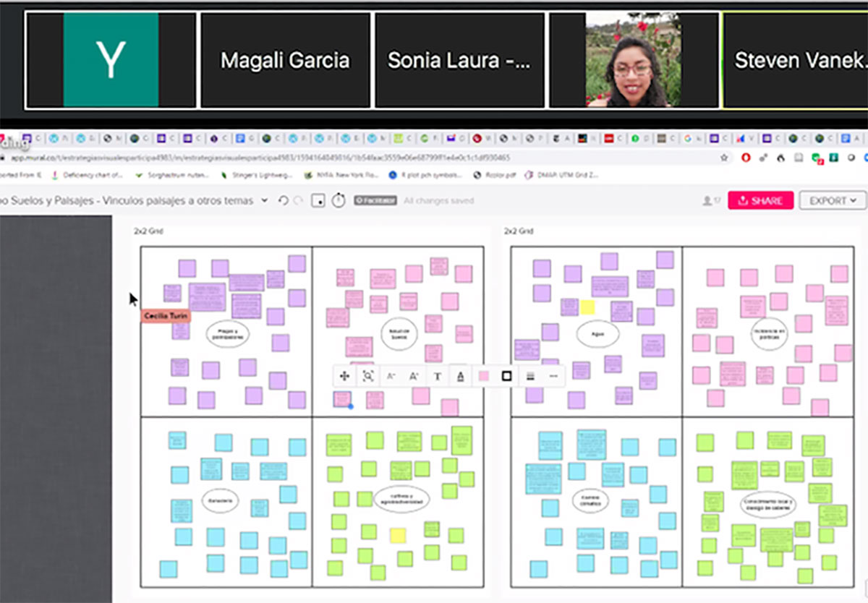Expand the mural title chevron dropdown

(x=265, y=201)
